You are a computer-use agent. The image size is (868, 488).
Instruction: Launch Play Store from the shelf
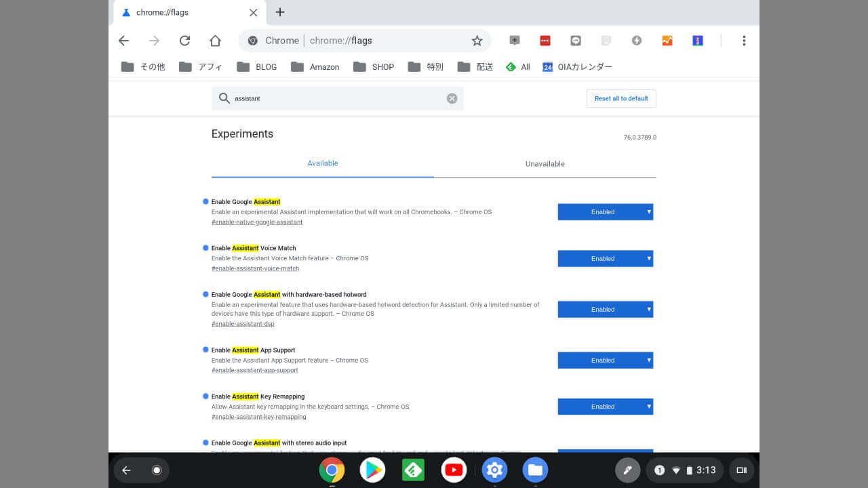pos(372,470)
